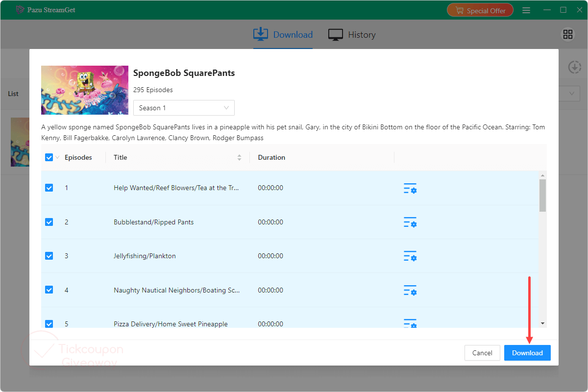Click the shopping cart Special Offer button
This screenshot has width=588, height=392.
480,10
